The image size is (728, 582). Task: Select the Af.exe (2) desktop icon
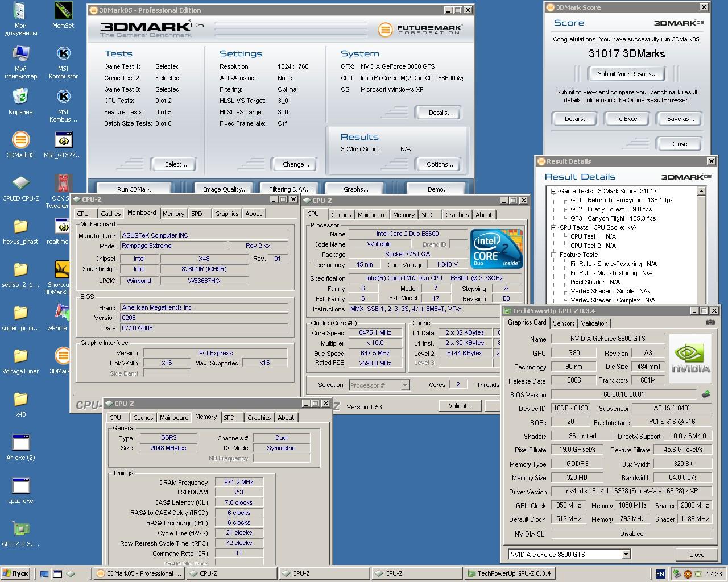20,447
